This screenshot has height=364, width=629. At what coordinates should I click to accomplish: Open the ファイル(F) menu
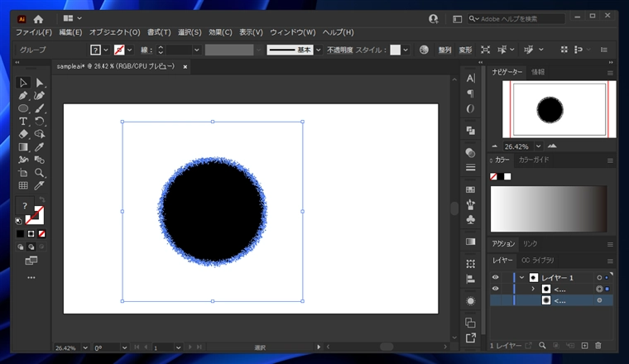[x=34, y=32]
